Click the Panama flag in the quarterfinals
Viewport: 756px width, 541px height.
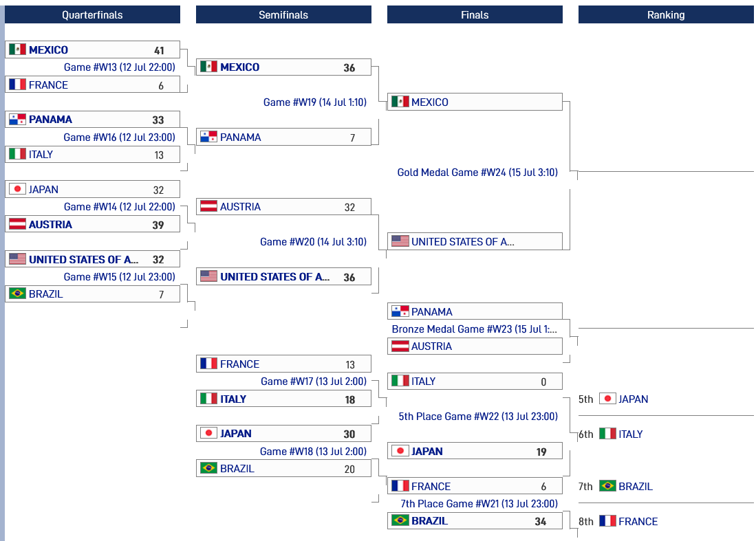pyautogui.click(x=17, y=120)
